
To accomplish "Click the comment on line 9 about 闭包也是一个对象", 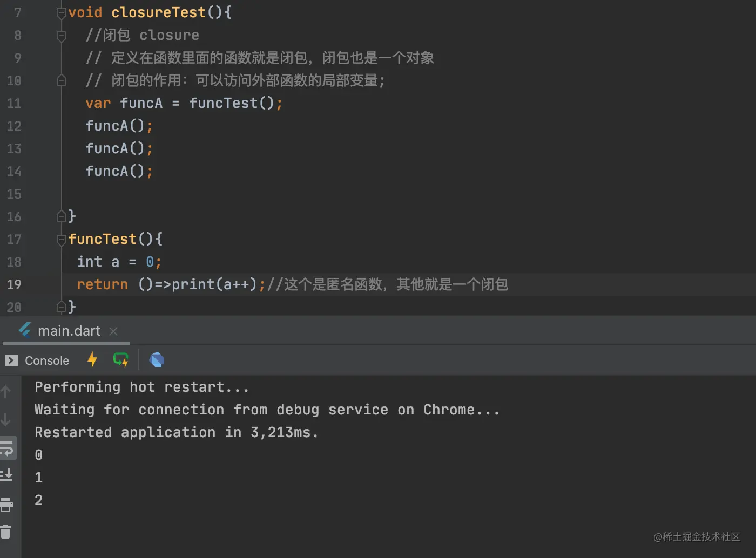I will 260,58.
